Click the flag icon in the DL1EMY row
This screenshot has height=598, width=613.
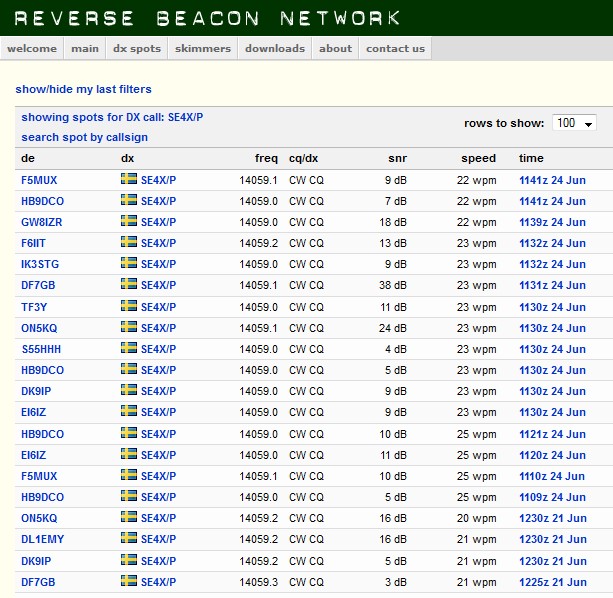click(x=128, y=539)
